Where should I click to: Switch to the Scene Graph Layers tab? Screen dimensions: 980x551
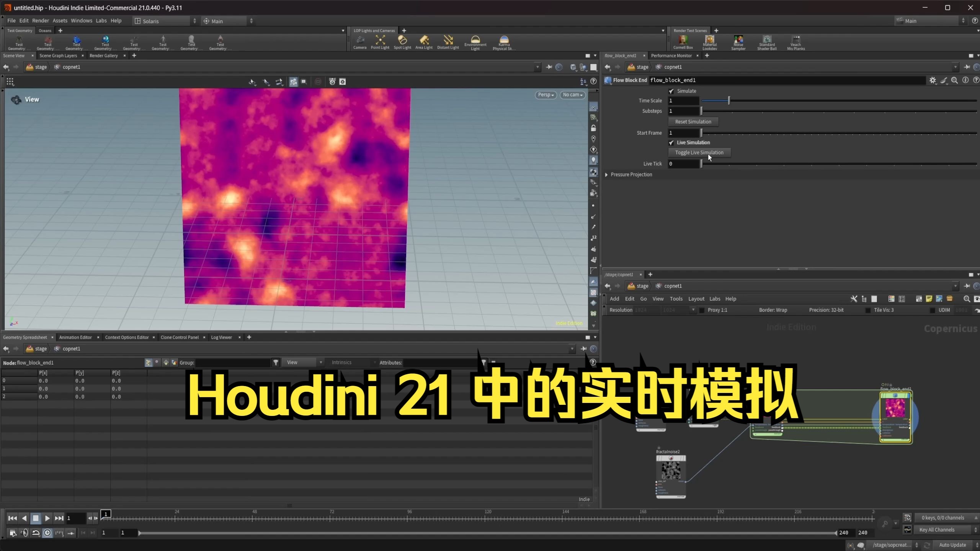(x=58, y=55)
